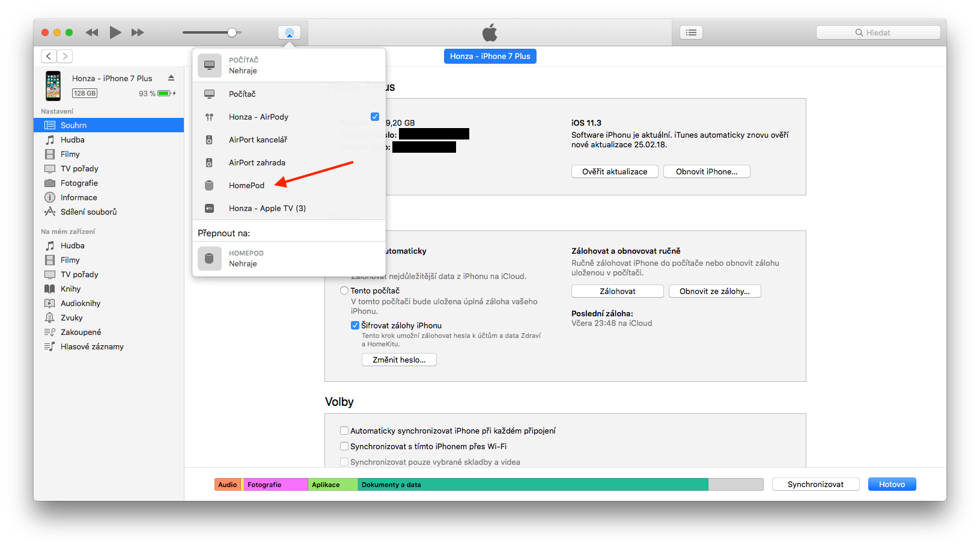Open Audioknihy in the sidebar
Image resolution: width=980 pixels, height=549 pixels.
109,303
